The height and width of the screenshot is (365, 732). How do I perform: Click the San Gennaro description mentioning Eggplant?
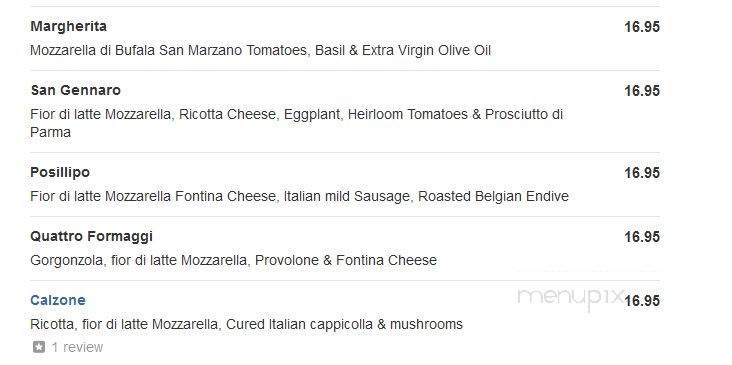pyautogui.click(x=296, y=123)
